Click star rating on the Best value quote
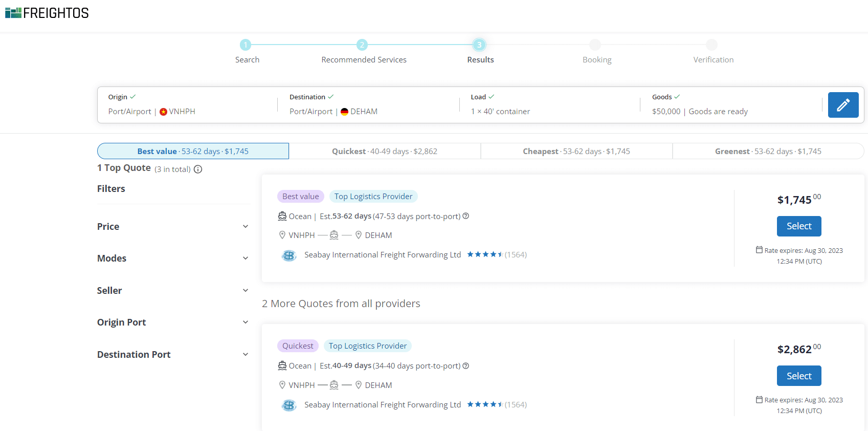 (x=484, y=254)
